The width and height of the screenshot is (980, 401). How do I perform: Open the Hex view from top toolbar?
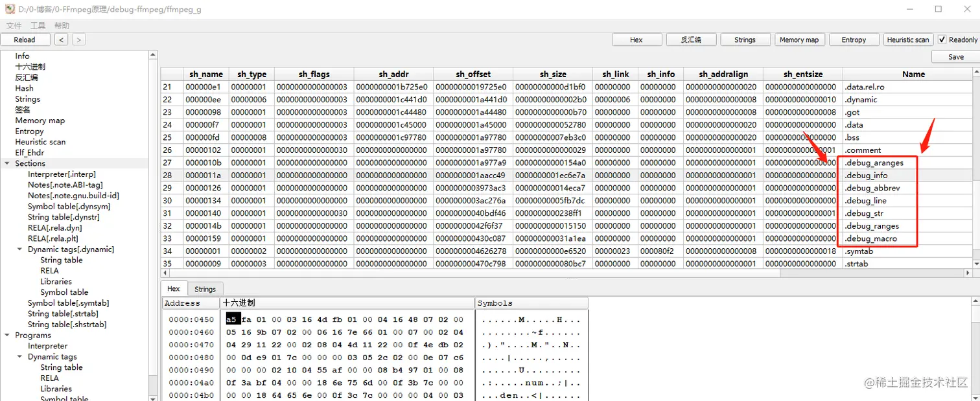[x=636, y=40]
